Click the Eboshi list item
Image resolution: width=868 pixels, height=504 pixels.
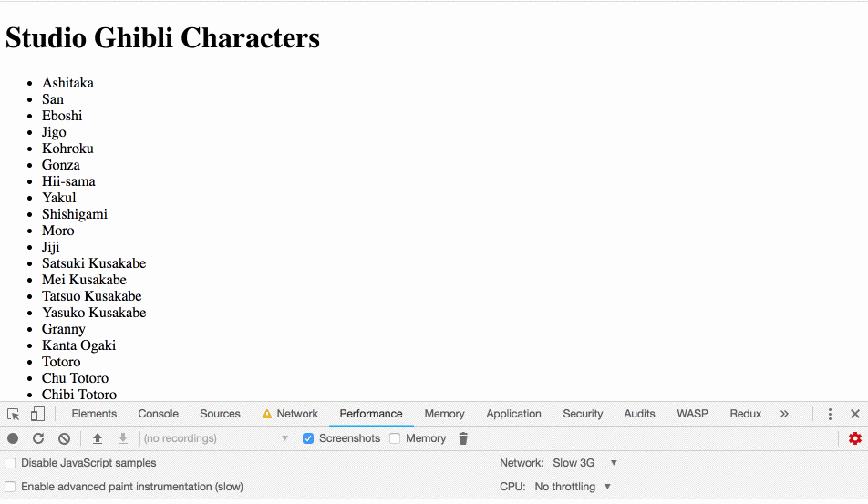pyautogui.click(x=62, y=116)
